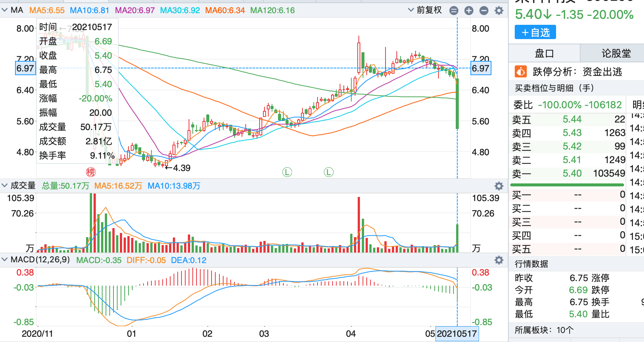This screenshot has width=644, height=342.
Task: Click the zoom-in plus icon
Action: 469,11
